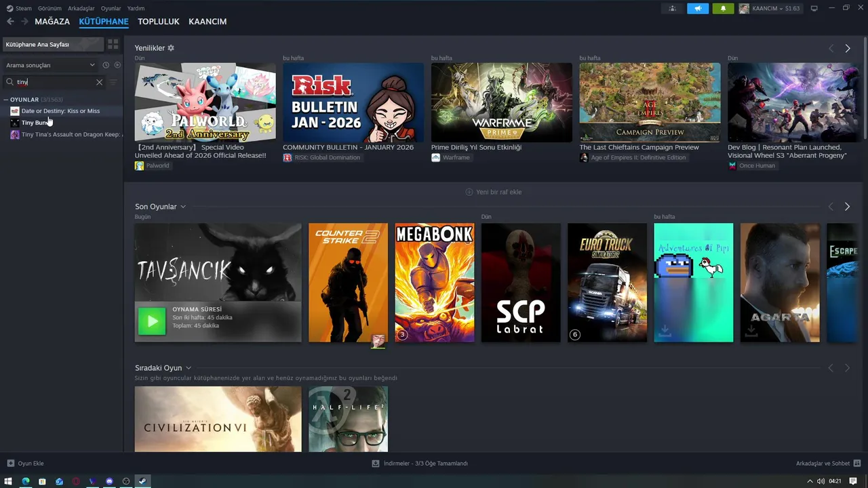Viewport: 868px width, 488px height.
Task: Open İndirmeler 3/3 Öğe Tamamlandı
Action: [426, 464]
